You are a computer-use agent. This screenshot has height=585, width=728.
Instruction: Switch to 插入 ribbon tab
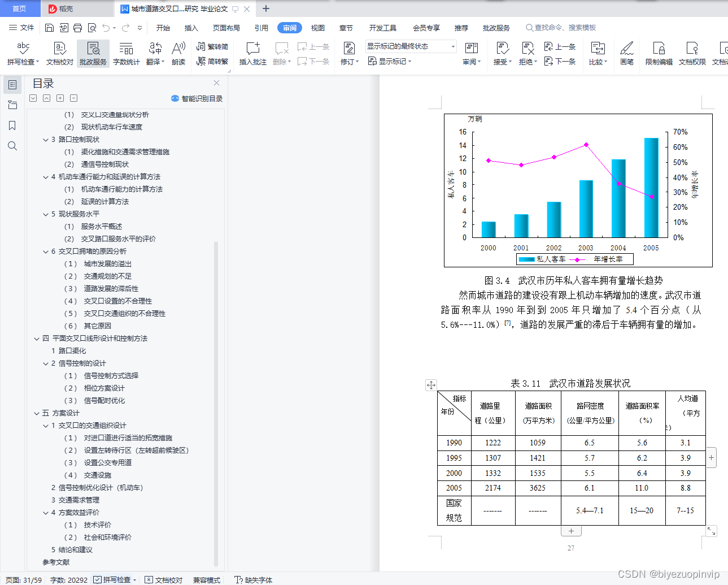tap(191, 28)
